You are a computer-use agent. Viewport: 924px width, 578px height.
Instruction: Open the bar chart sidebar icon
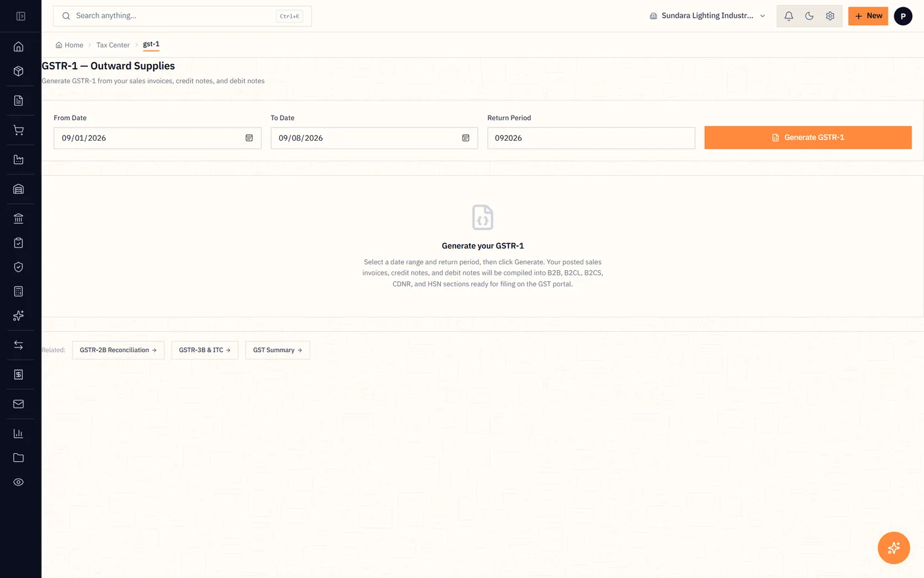tap(18, 433)
